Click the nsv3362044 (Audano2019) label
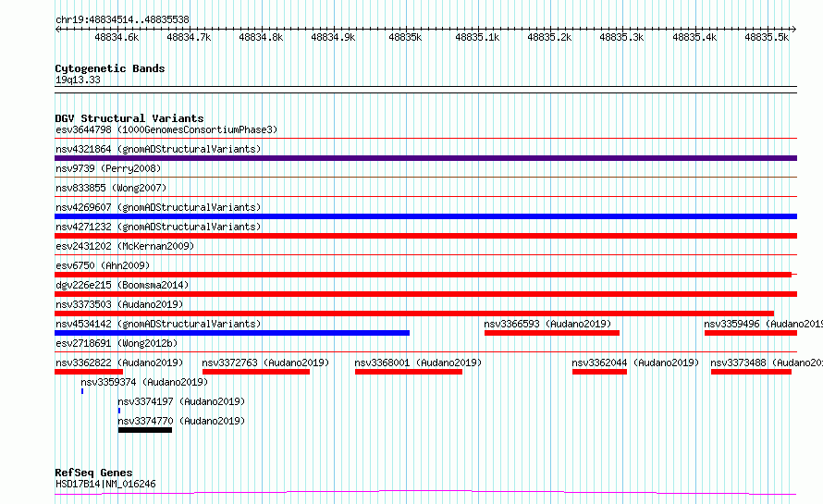This screenshot has height=504, width=823. tap(635, 363)
